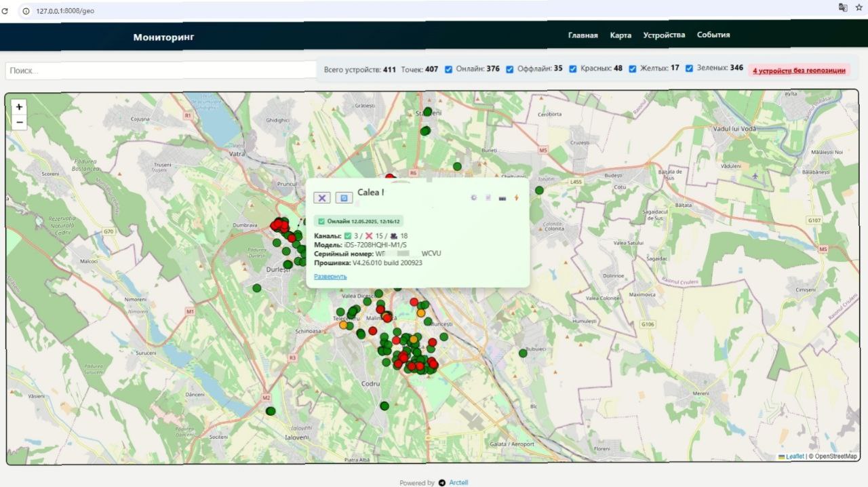Image resolution: width=868 pixels, height=487 pixels.
Task: Uncheck the Оффлайн filter checkbox
Action: click(509, 69)
